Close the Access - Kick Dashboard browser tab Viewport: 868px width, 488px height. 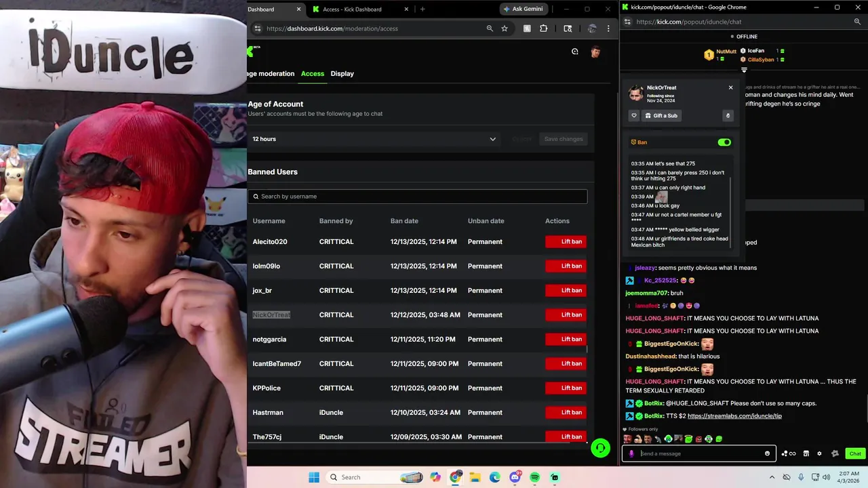[x=406, y=9]
